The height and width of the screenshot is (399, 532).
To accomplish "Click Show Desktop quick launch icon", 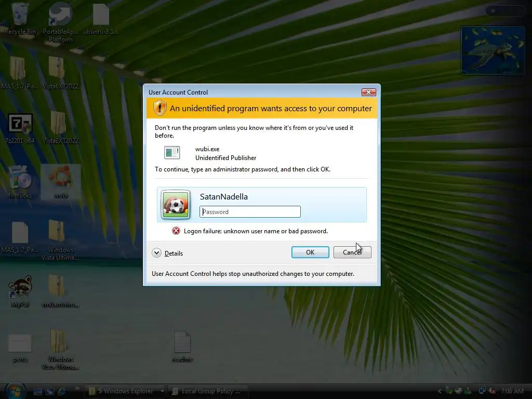I will [37, 391].
